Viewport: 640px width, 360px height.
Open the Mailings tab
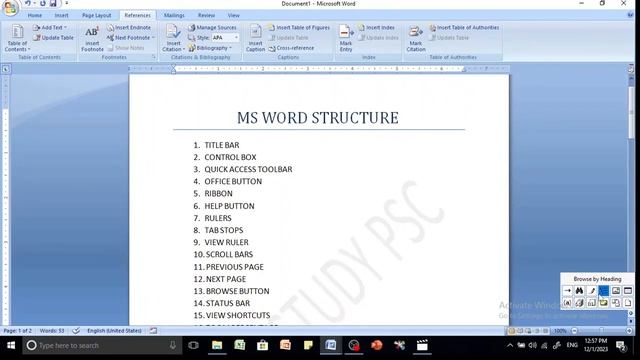click(174, 15)
